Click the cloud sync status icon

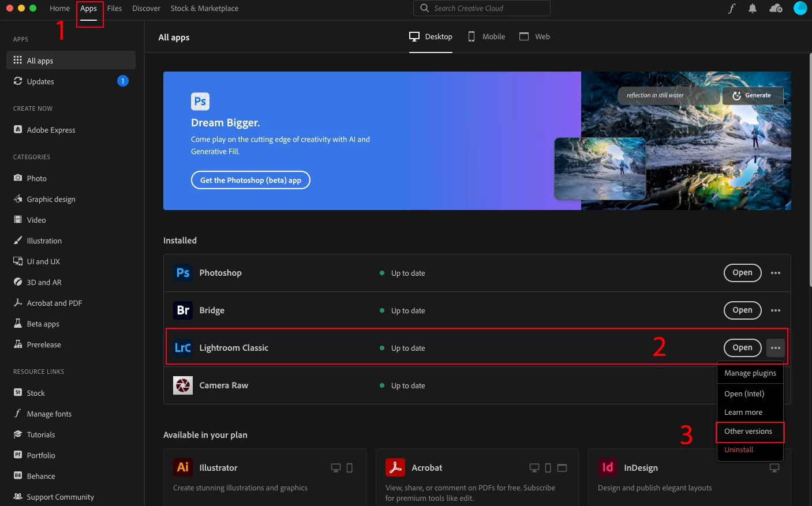pos(776,8)
